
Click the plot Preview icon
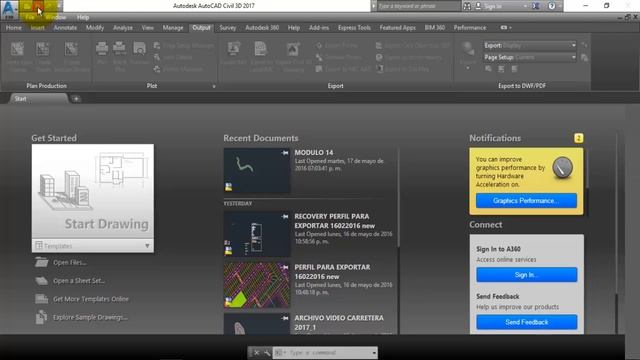point(139,48)
